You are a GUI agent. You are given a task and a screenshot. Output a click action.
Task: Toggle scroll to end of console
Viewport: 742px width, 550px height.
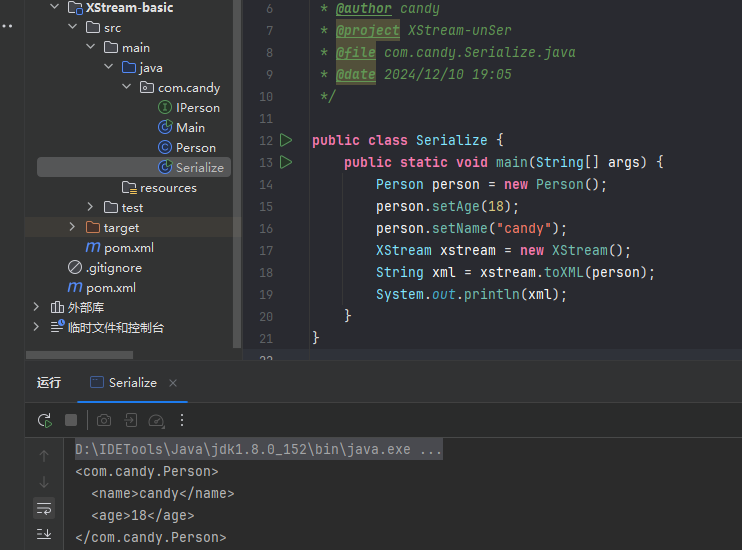[44, 534]
